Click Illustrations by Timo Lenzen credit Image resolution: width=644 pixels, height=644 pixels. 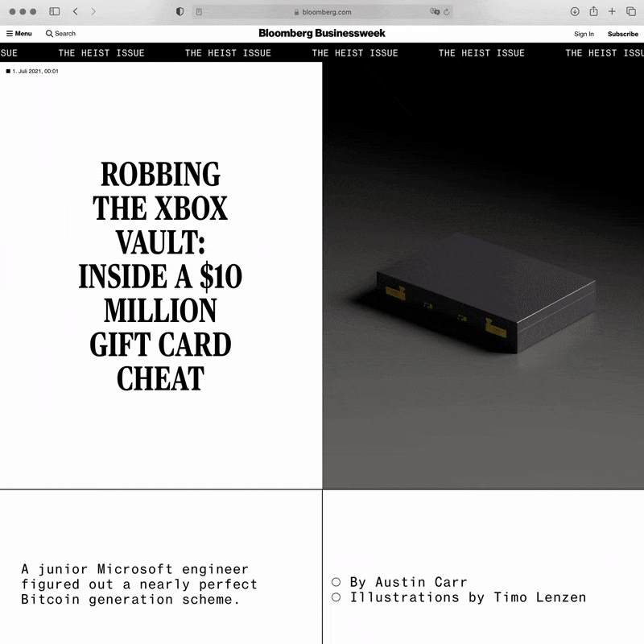tap(468, 597)
